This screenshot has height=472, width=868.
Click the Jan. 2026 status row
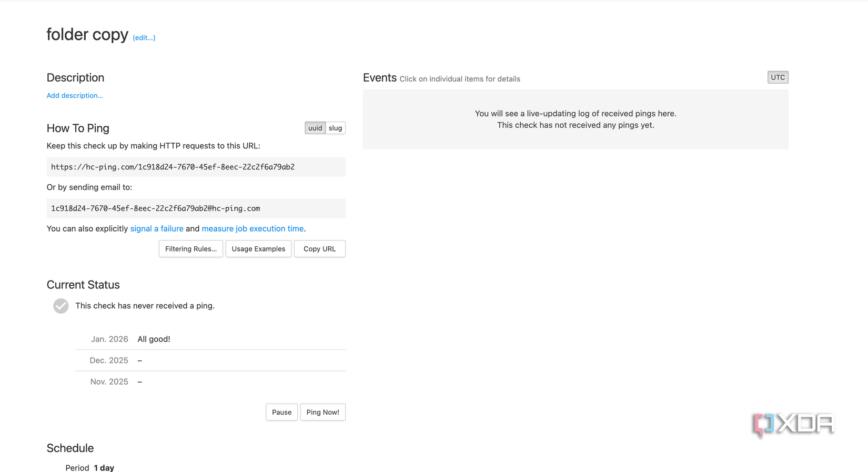pos(210,339)
